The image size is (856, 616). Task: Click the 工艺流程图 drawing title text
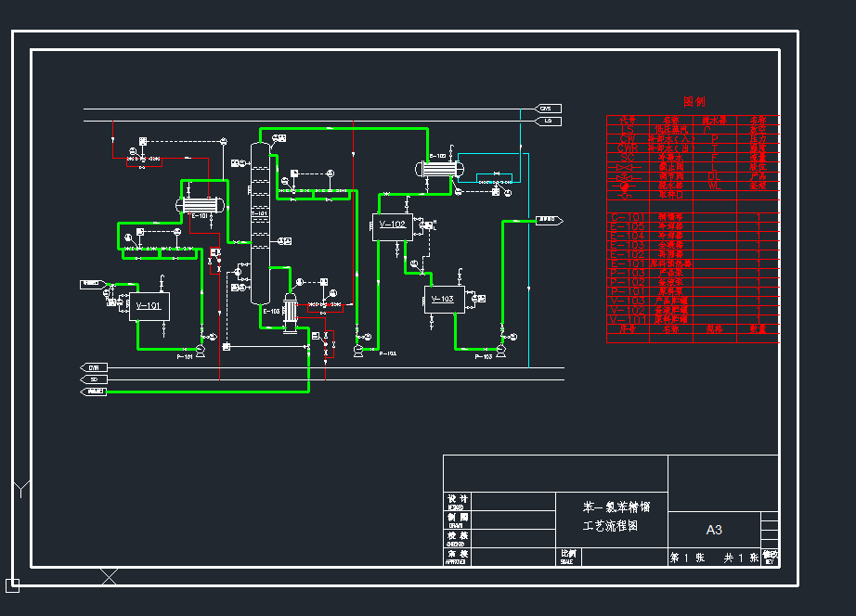click(610, 526)
